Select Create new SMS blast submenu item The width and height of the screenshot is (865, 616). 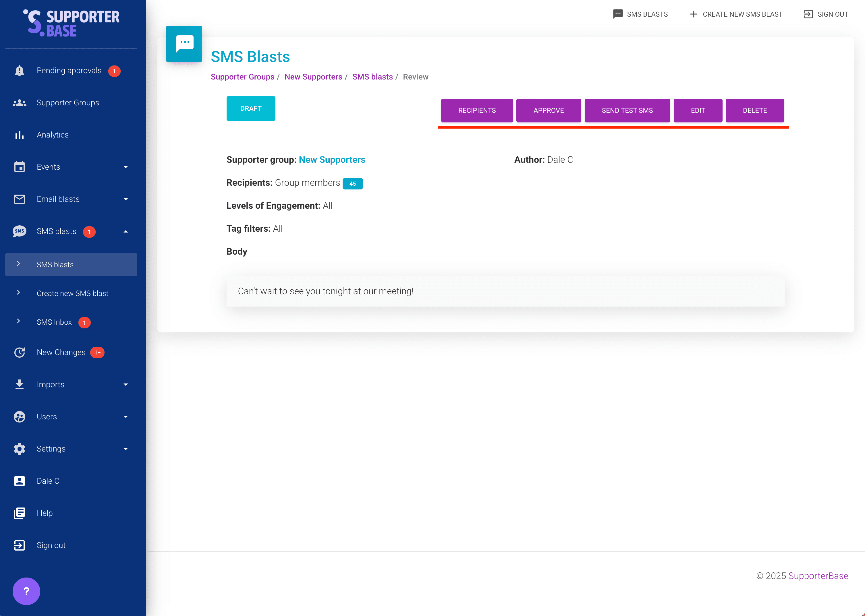pos(72,293)
